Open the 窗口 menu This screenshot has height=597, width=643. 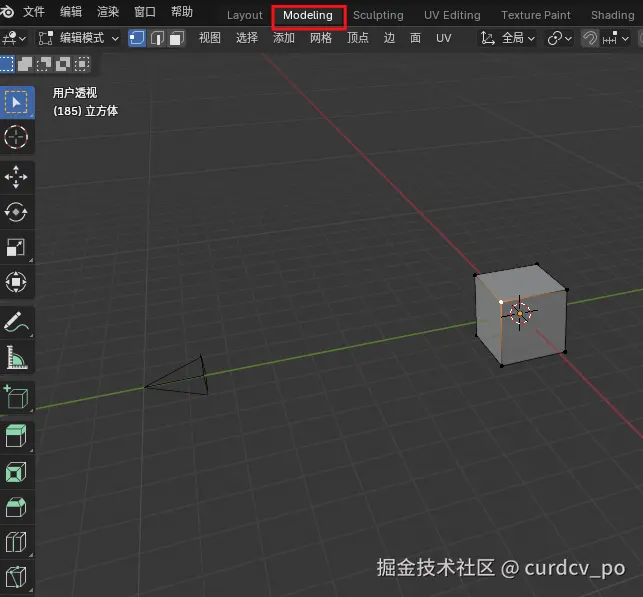pyautogui.click(x=145, y=11)
